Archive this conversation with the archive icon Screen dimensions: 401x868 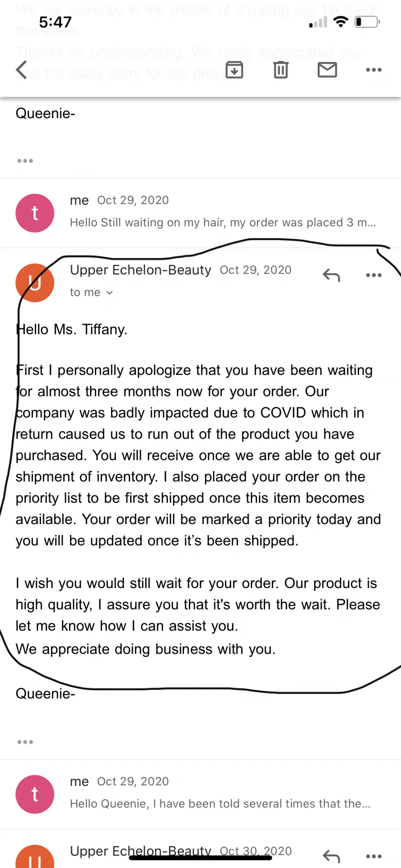point(234,70)
